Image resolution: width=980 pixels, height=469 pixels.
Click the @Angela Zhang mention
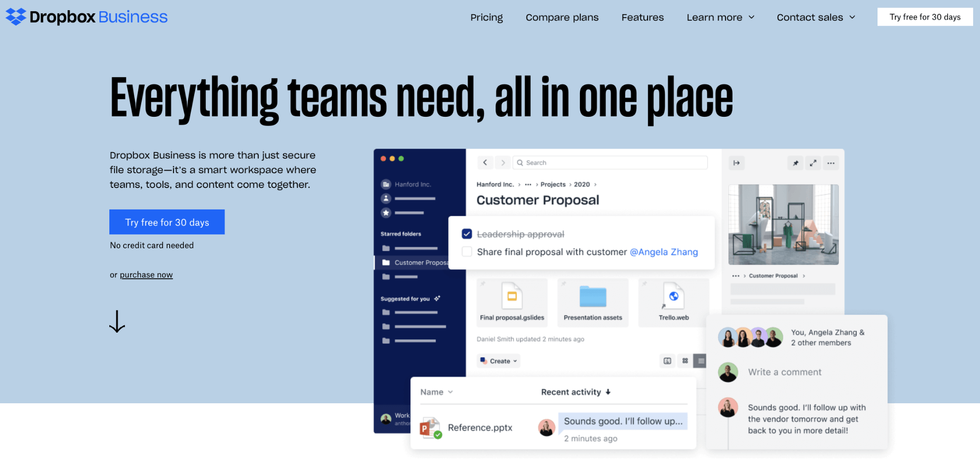[x=664, y=252]
